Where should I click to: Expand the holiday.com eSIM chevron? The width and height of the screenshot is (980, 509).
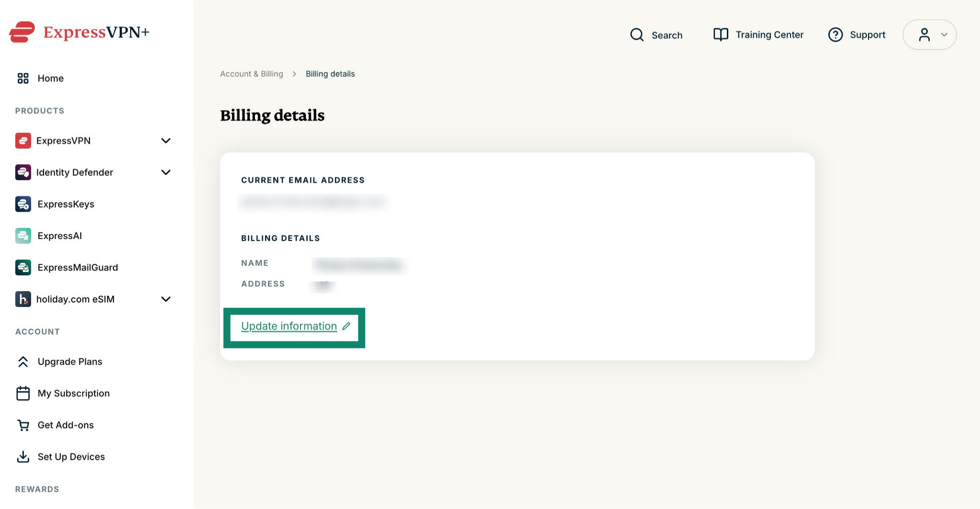(166, 299)
